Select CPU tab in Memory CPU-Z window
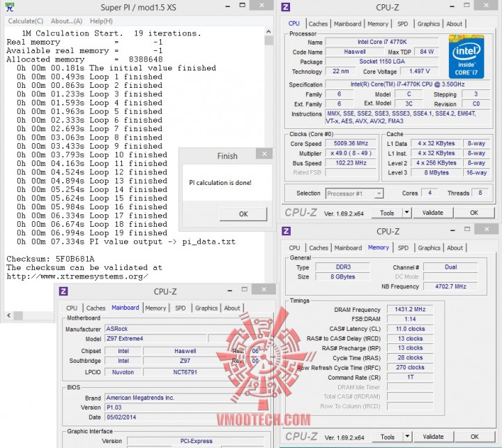The image size is (502, 448). [x=294, y=248]
